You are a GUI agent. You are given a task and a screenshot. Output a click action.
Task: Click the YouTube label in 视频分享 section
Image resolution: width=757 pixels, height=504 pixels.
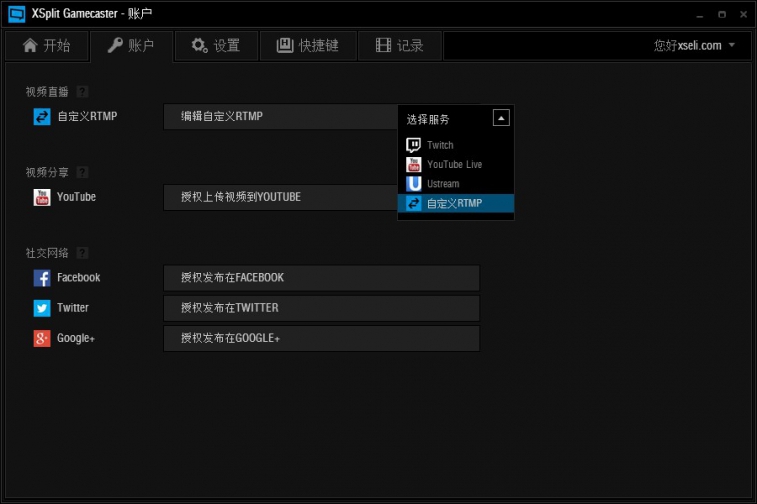pyautogui.click(x=76, y=197)
